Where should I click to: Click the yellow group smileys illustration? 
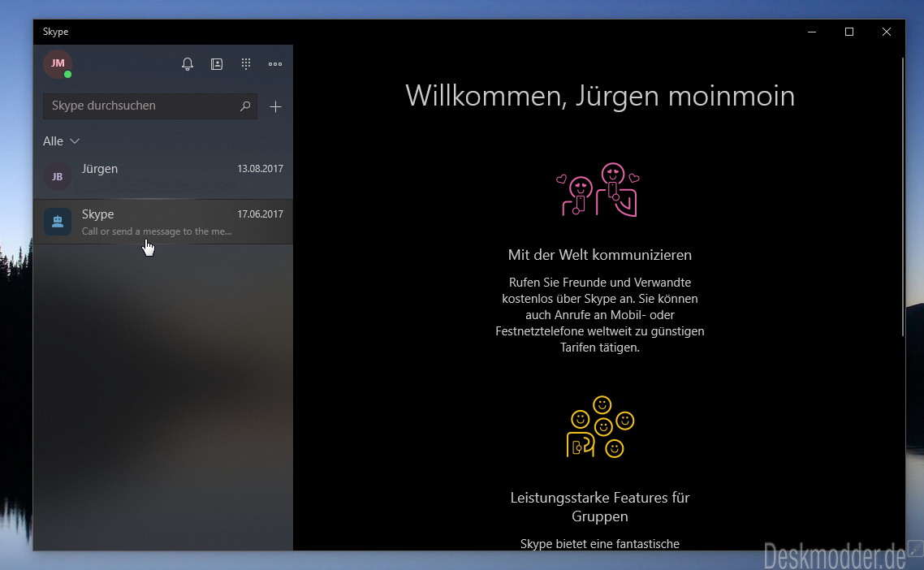coord(600,427)
